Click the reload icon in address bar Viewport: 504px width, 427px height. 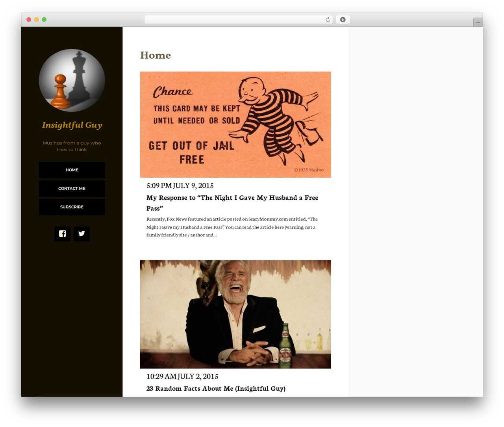(328, 20)
